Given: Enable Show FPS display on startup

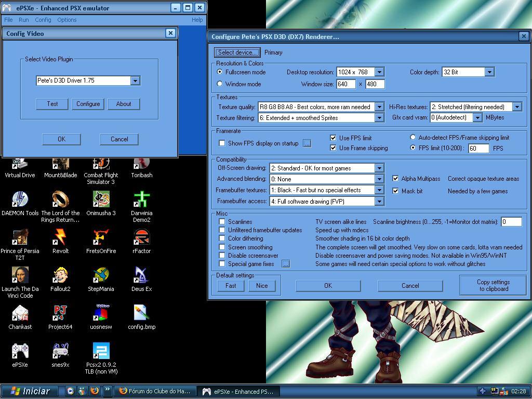Looking at the screenshot, I should 222,143.
